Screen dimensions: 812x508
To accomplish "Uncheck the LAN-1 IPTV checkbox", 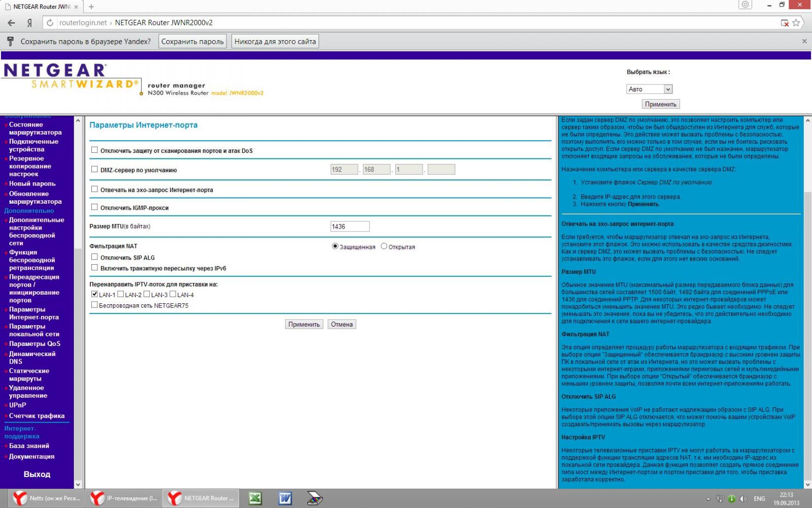I will pyautogui.click(x=94, y=294).
